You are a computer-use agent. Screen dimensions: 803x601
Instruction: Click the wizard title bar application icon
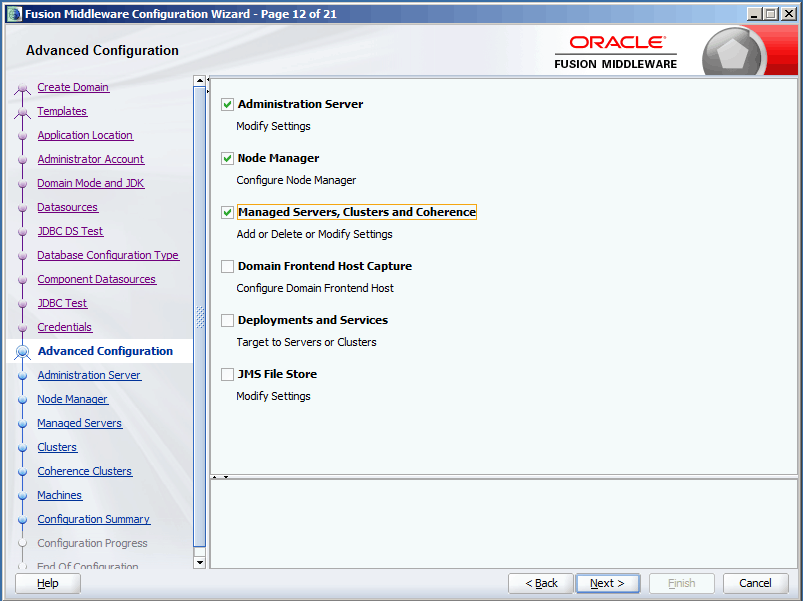pos(13,13)
